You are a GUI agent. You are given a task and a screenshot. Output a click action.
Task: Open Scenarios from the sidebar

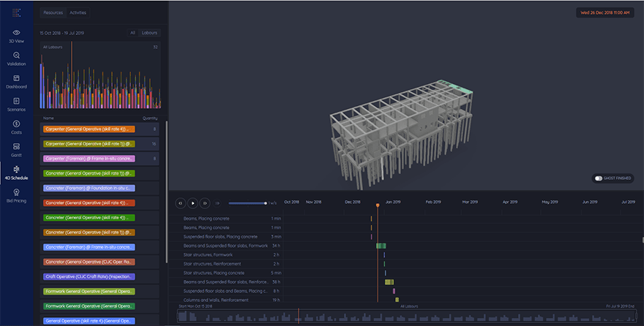[16, 101]
